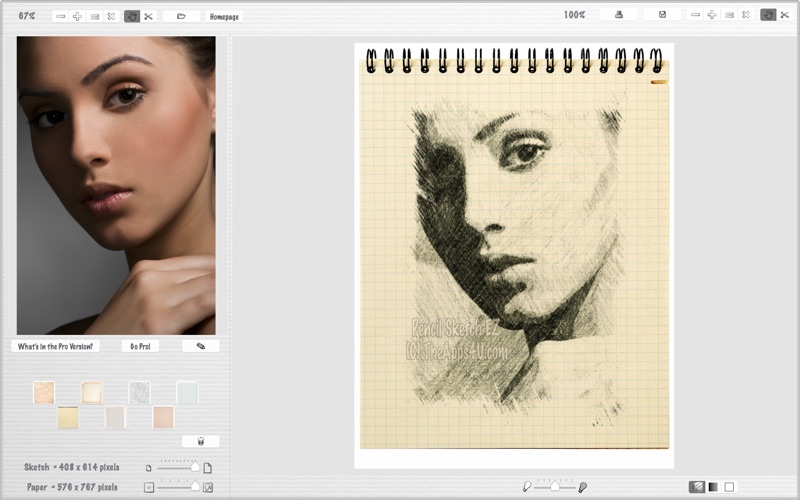Reset source photo zoom with the X icon
The width and height of the screenshot is (800, 500).
pyautogui.click(x=111, y=16)
